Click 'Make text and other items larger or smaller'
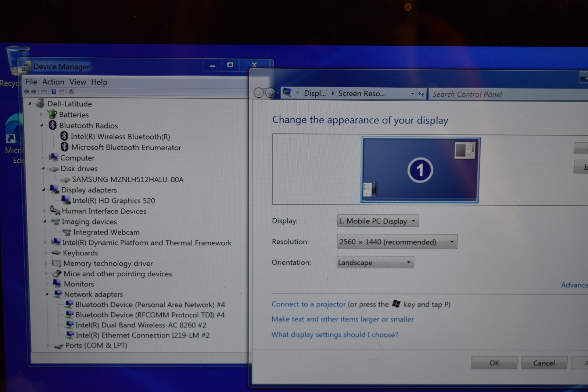Viewport: 588px width, 392px height. pyautogui.click(x=343, y=319)
